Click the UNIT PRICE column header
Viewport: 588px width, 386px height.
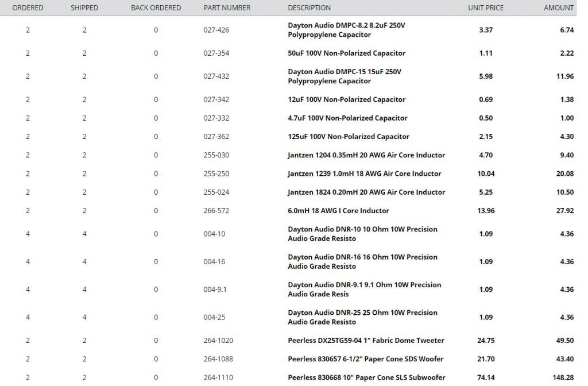486,7
